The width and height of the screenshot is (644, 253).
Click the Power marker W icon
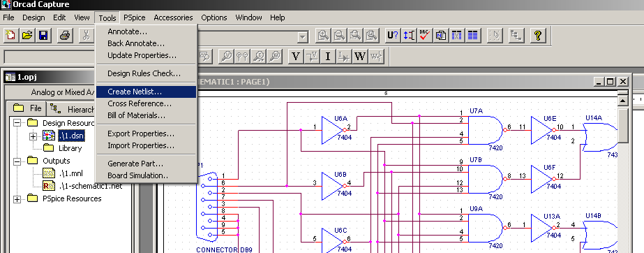coord(360,56)
